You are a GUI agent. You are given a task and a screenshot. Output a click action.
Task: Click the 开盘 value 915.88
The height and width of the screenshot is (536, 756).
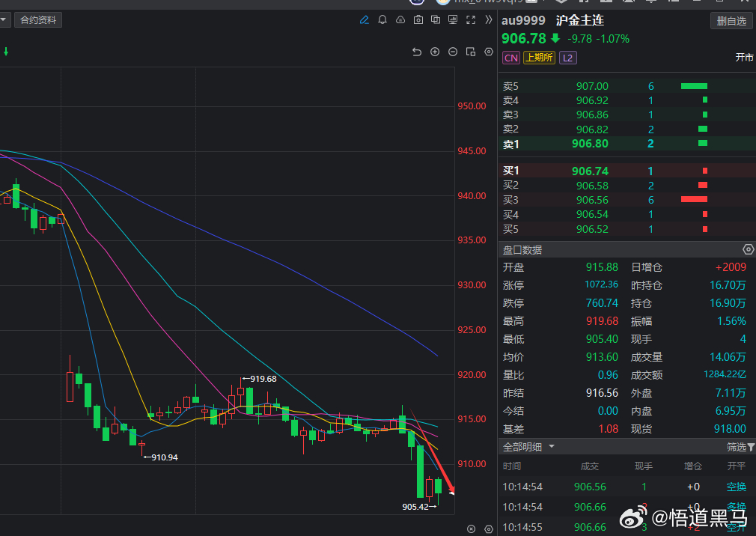(602, 267)
